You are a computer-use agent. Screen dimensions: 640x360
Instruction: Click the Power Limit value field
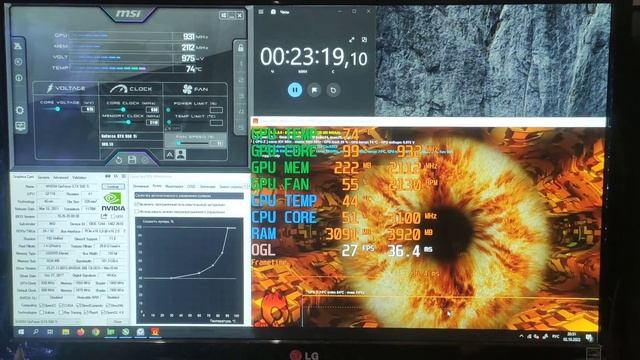tap(216, 110)
